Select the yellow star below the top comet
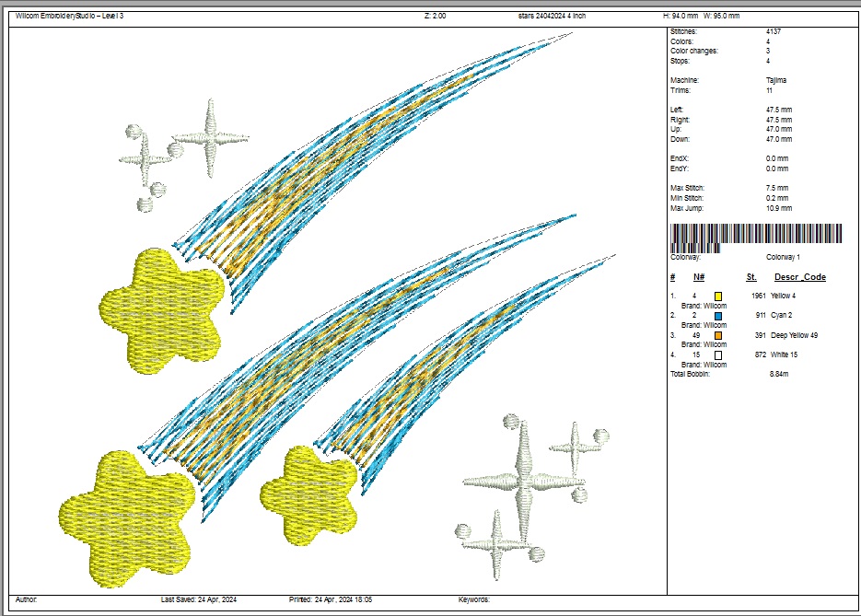The height and width of the screenshot is (616, 861). (x=163, y=308)
